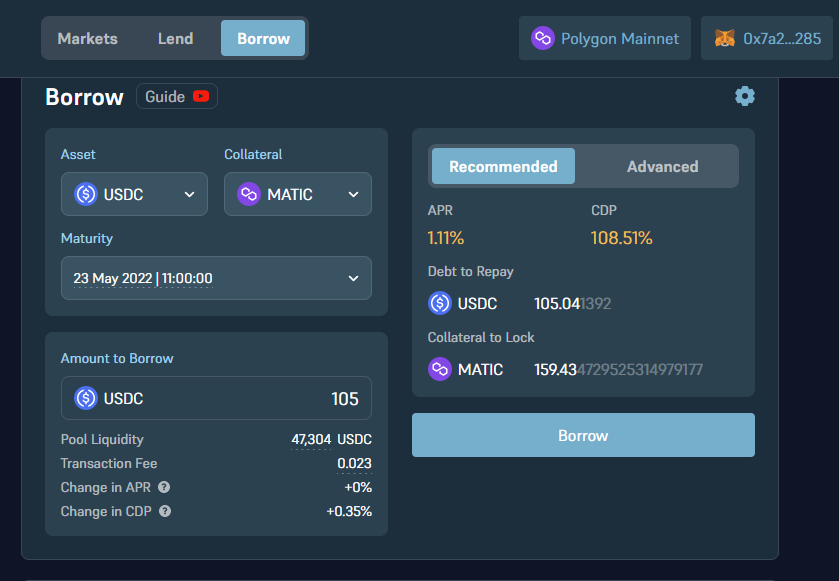The image size is (839, 581).
Task: Switch to the Lend tab
Action: pyautogui.click(x=176, y=39)
